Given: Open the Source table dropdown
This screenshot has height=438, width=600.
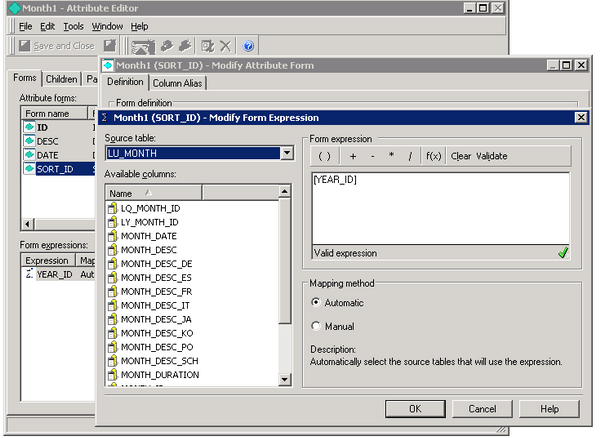Looking at the screenshot, I should [287, 153].
